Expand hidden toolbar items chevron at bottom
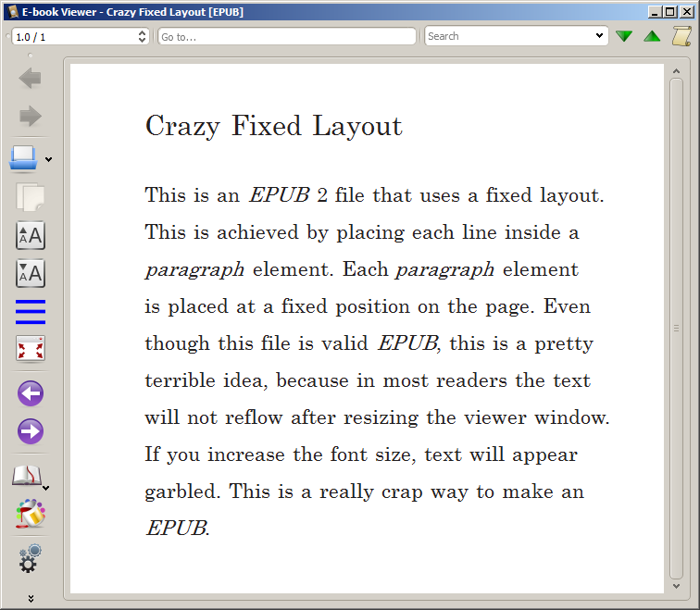 click(31, 598)
